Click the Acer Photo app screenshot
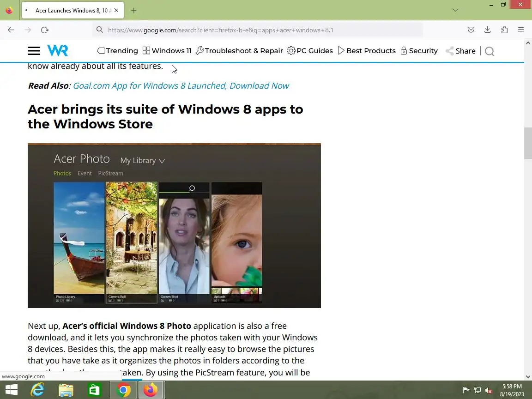 pos(174,226)
